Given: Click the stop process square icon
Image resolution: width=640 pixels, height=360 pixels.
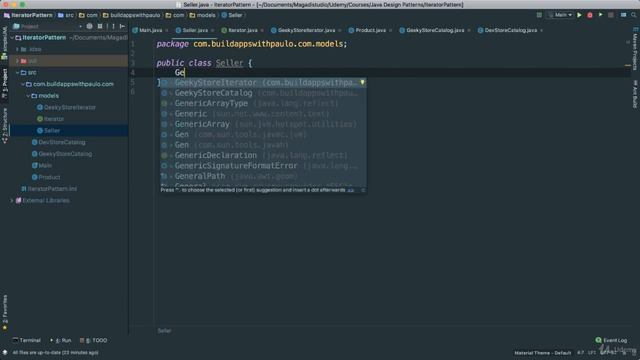Looking at the screenshot, I should (611, 15).
